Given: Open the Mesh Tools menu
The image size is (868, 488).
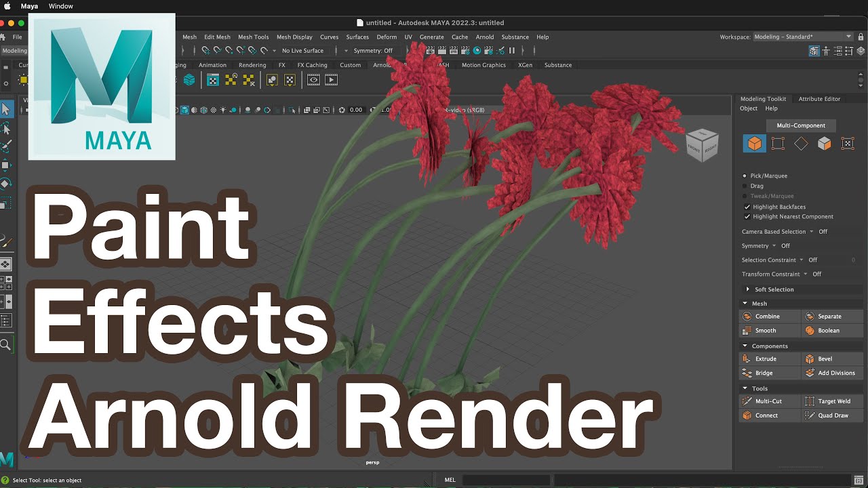Looking at the screenshot, I should pyautogui.click(x=254, y=37).
